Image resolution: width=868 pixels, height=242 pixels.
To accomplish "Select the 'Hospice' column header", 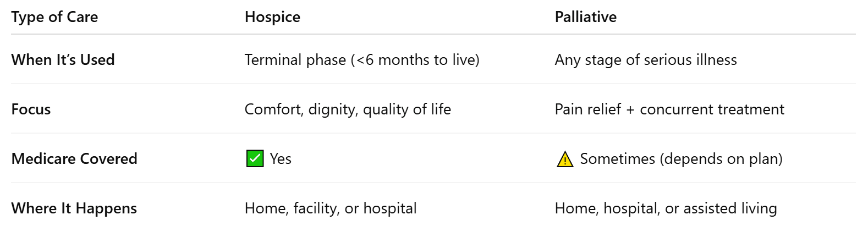I will (x=272, y=17).
